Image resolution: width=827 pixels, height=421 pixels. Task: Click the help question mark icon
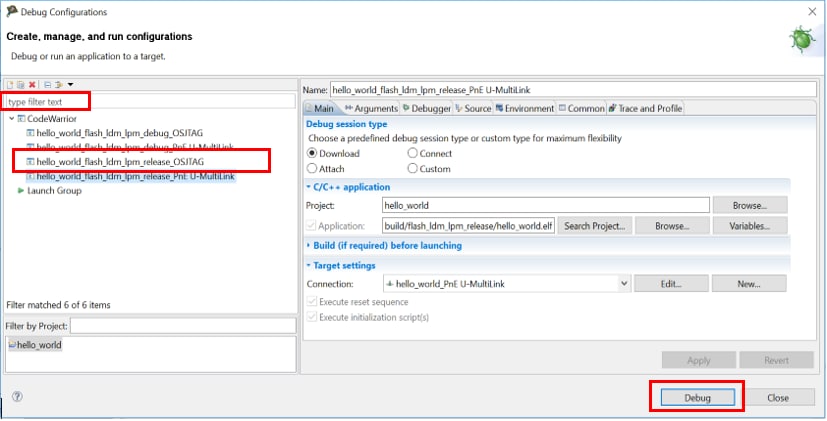coord(17,397)
